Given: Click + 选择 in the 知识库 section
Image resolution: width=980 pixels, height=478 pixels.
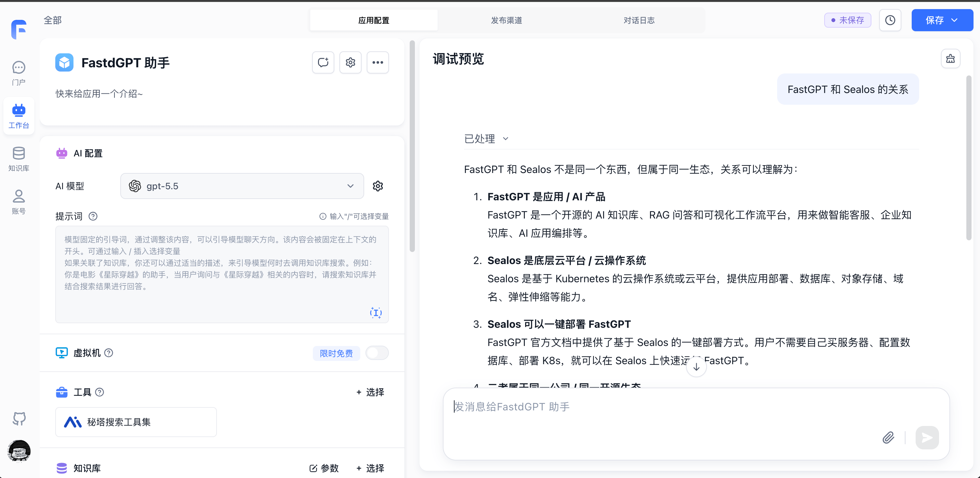Looking at the screenshot, I should point(370,468).
